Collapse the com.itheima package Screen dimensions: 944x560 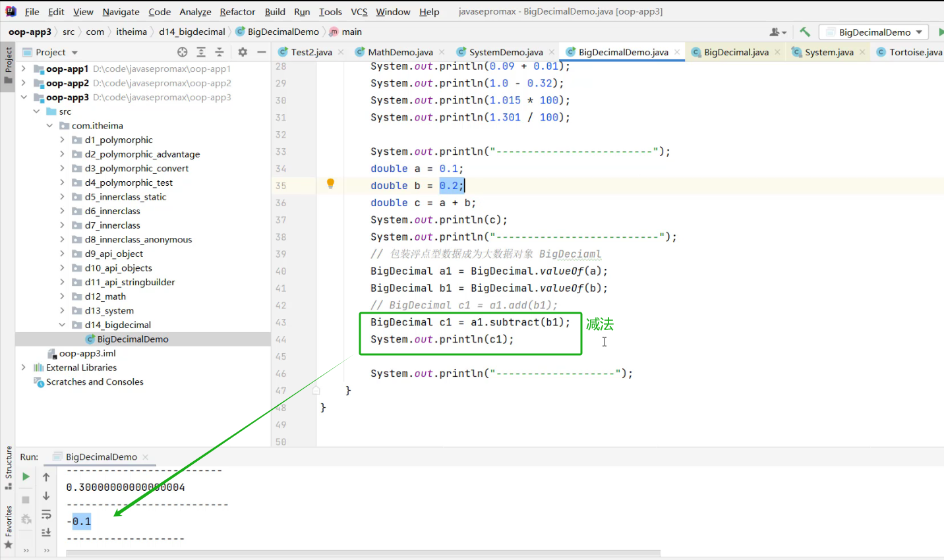(49, 126)
